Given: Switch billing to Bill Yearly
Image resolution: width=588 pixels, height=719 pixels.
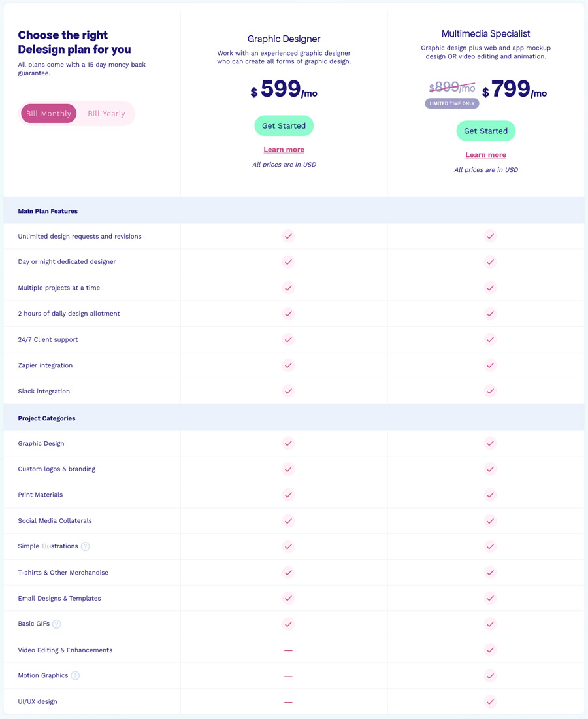Looking at the screenshot, I should point(106,114).
